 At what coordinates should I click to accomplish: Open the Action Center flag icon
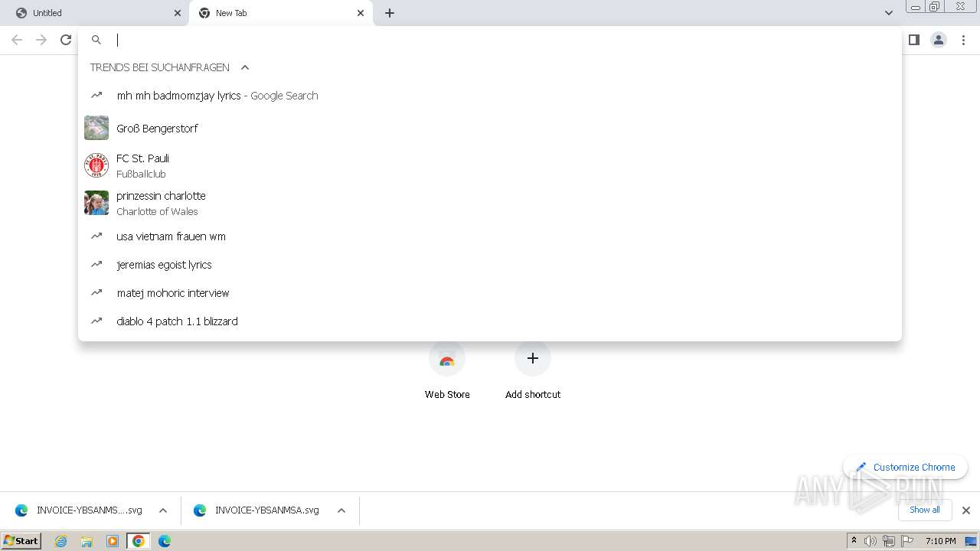coord(907,541)
